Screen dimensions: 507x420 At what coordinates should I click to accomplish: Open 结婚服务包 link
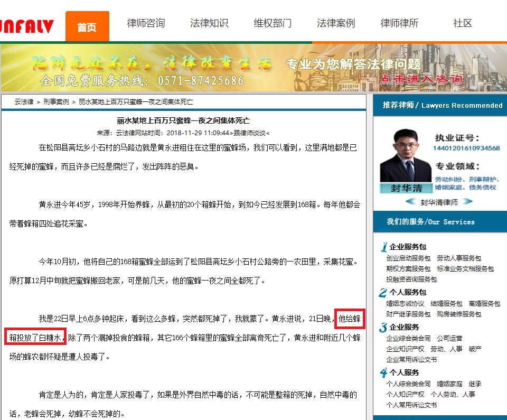click(446, 304)
